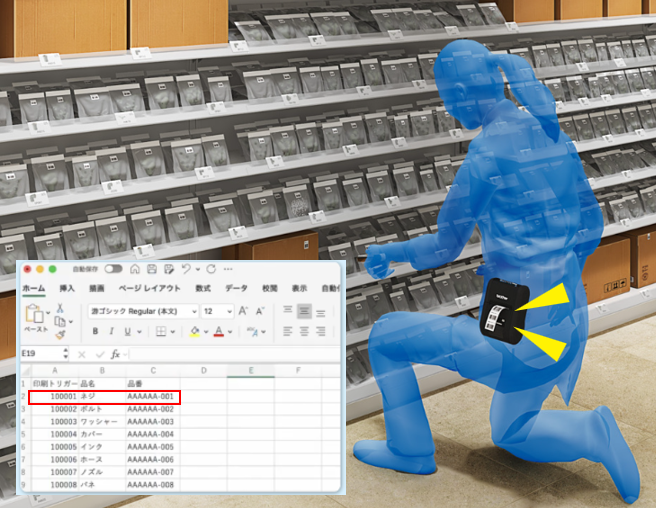Viewport: 656px width, 508px height.
Task: Align text to middle of cell
Action: point(304,311)
